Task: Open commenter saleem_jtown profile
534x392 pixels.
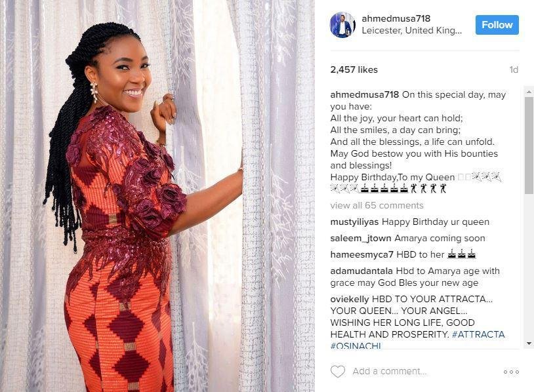Action: [x=361, y=238]
